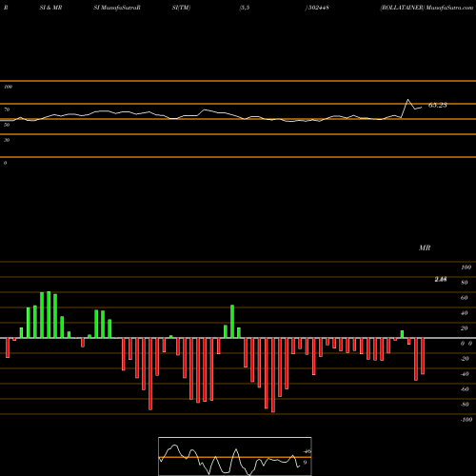Click the MR panel title label
Viewport: 476px width, 476px height.
coord(425,248)
